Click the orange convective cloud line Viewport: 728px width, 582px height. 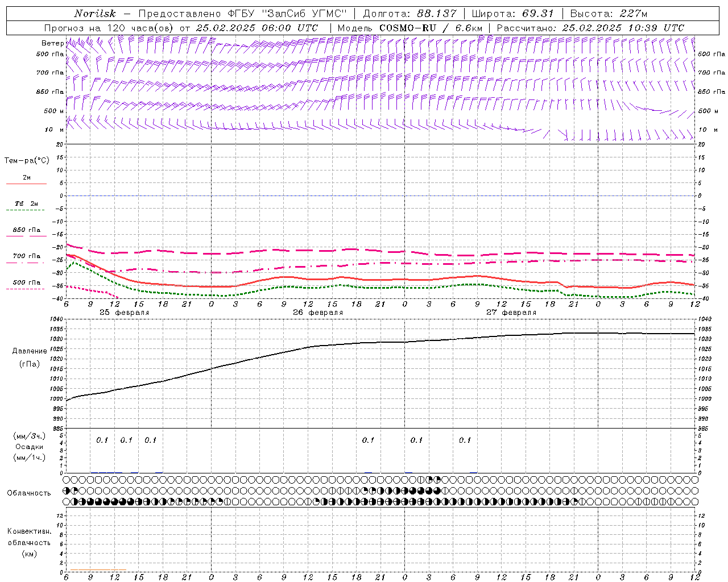click(98, 569)
